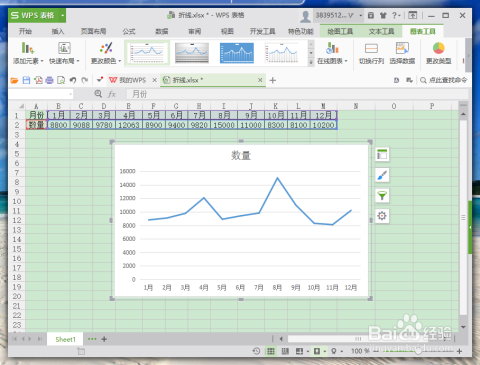The image size is (480, 365).
Task: Switch to Page Break Preview icon
Action: [x=285, y=351]
